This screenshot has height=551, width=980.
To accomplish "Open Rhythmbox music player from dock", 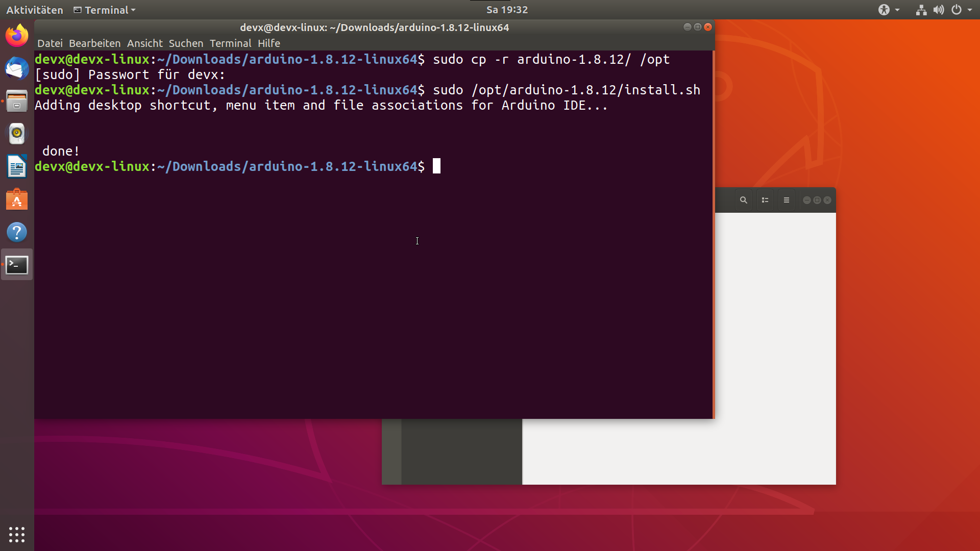I will [x=17, y=134].
